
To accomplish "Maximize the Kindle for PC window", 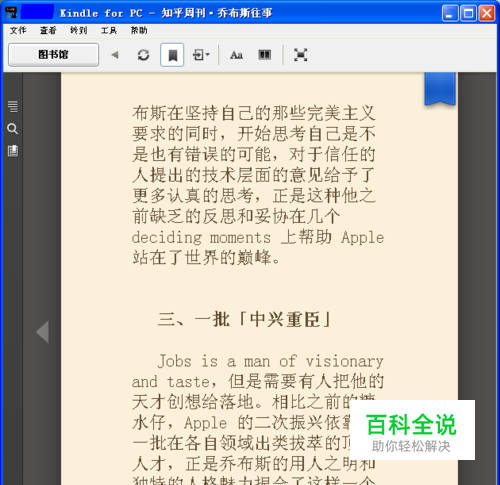I will [x=468, y=13].
